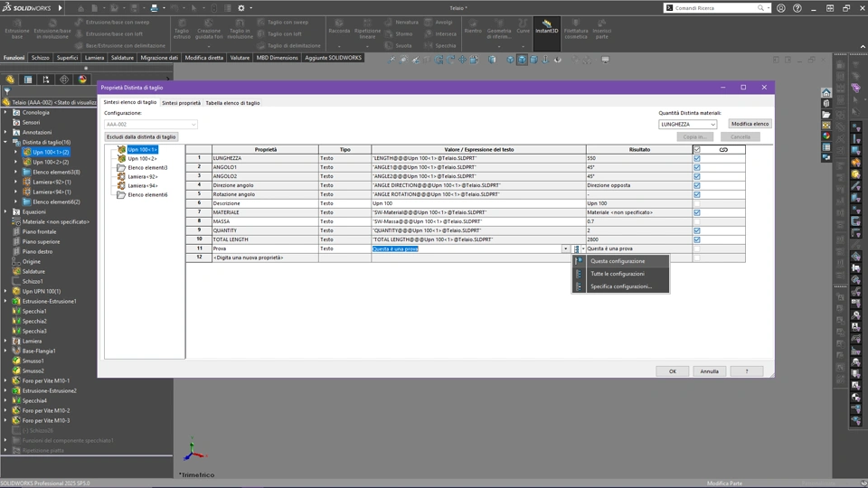The width and height of the screenshot is (868, 488).
Task: Expand the Foro per Vite M10-1 node
Action: [x=5, y=380]
